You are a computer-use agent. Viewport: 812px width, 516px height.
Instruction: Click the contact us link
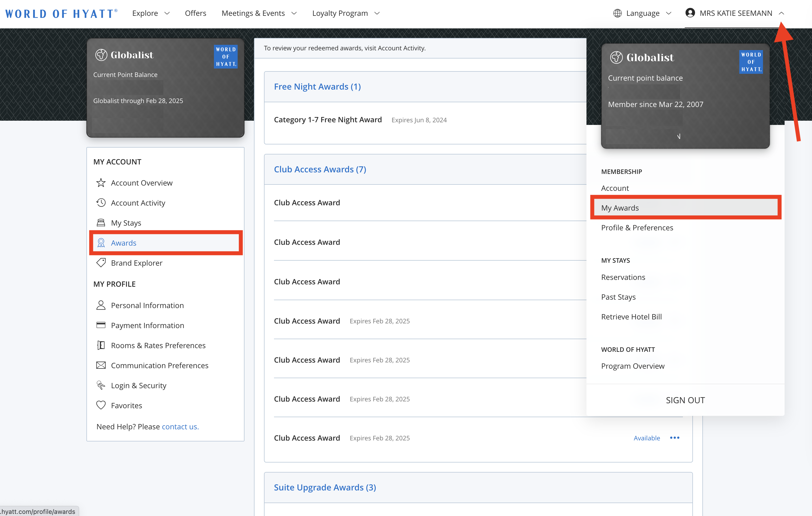click(180, 427)
